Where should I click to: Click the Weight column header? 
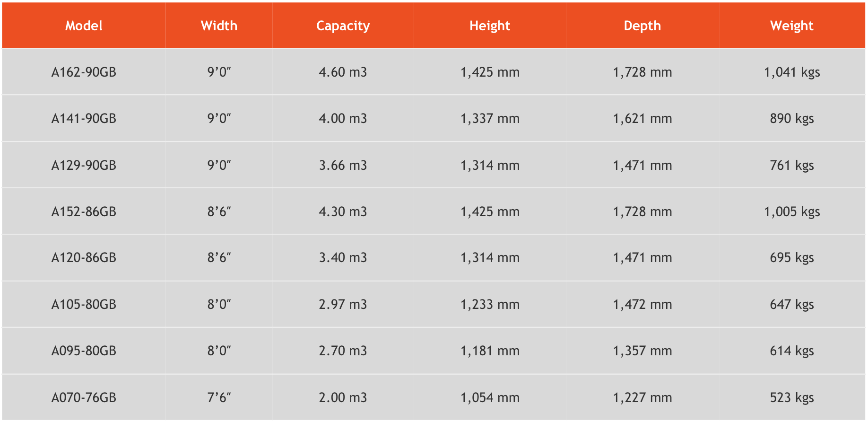click(791, 26)
